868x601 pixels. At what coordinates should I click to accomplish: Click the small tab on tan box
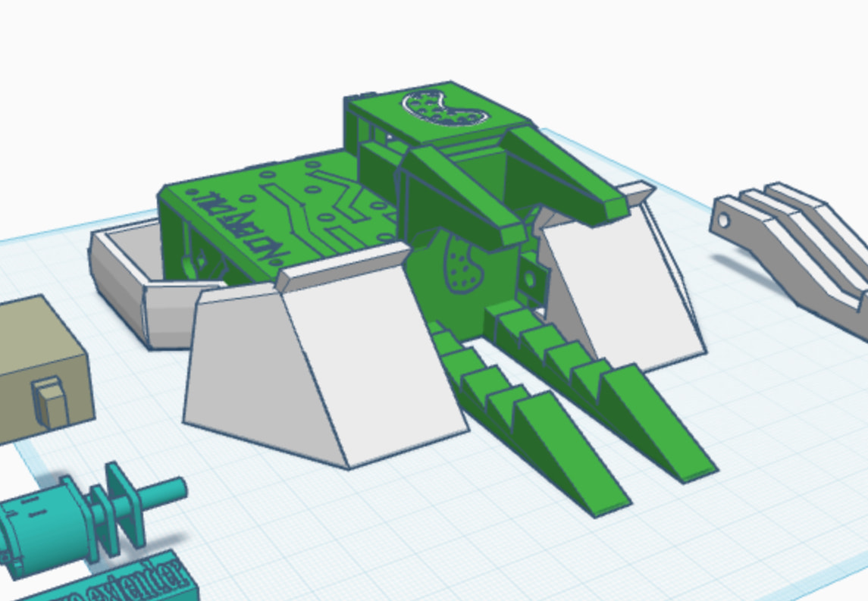tap(53, 402)
